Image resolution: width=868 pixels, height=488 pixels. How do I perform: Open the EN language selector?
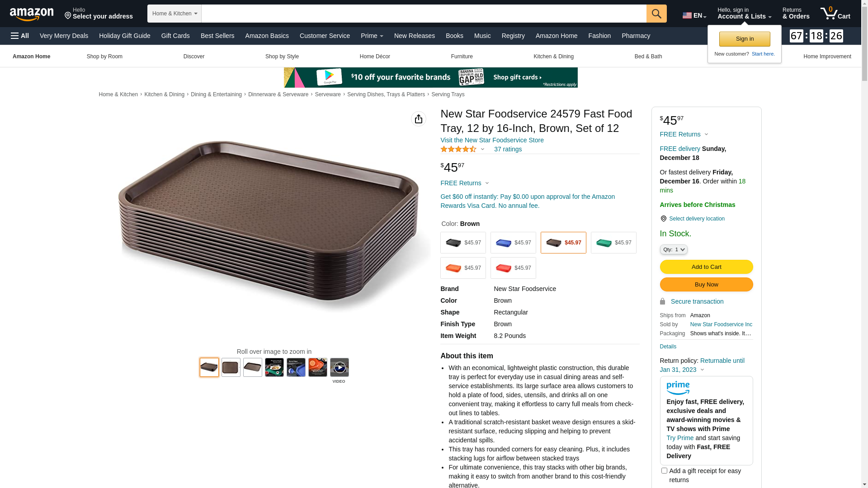click(694, 15)
